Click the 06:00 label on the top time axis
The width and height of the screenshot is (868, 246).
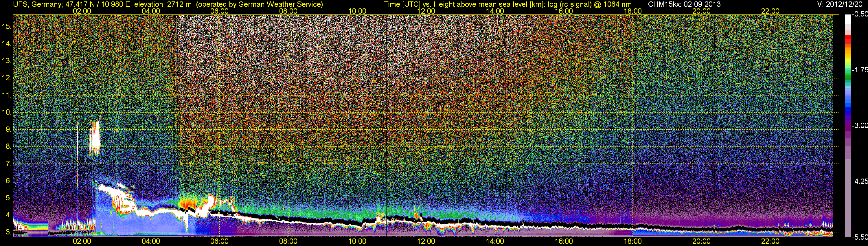(x=219, y=11)
